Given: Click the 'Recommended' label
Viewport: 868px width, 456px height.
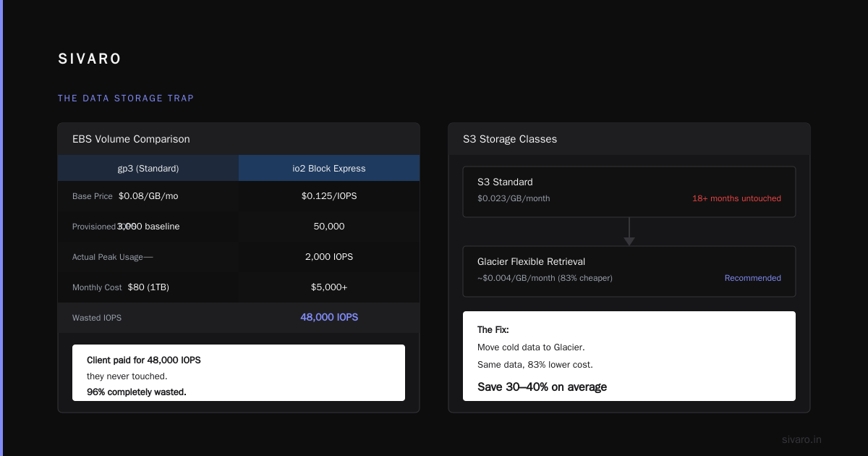Looking at the screenshot, I should tap(753, 278).
